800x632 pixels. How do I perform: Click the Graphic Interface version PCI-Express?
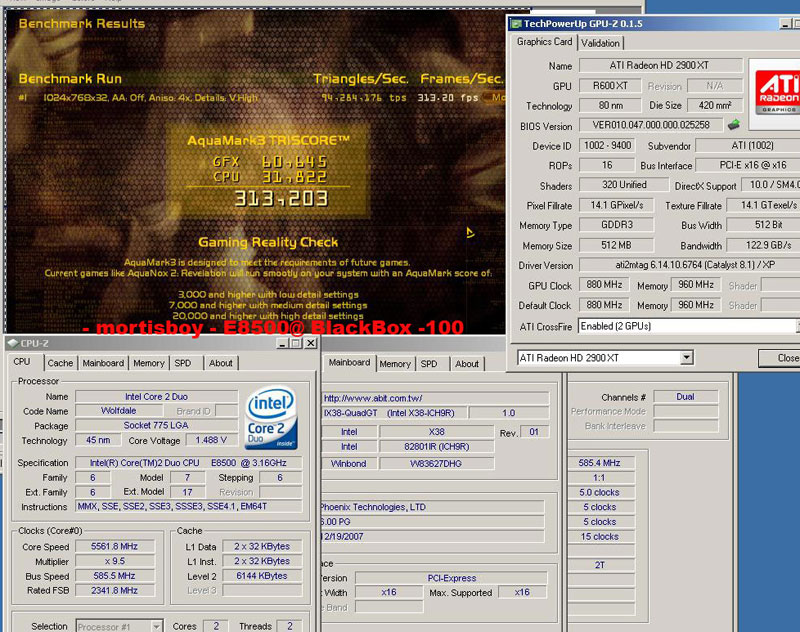coord(452,578)
